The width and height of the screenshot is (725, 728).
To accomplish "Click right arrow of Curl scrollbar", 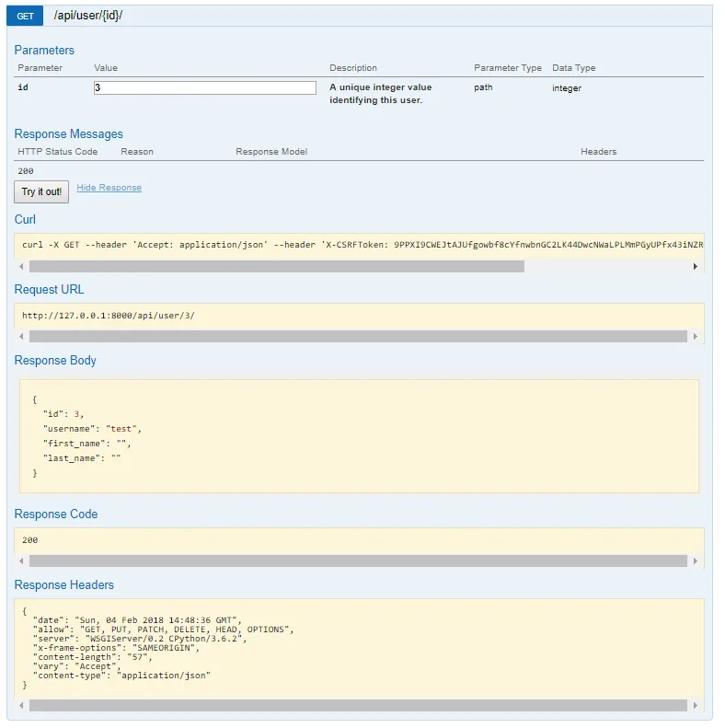I will tap(695, 267).
